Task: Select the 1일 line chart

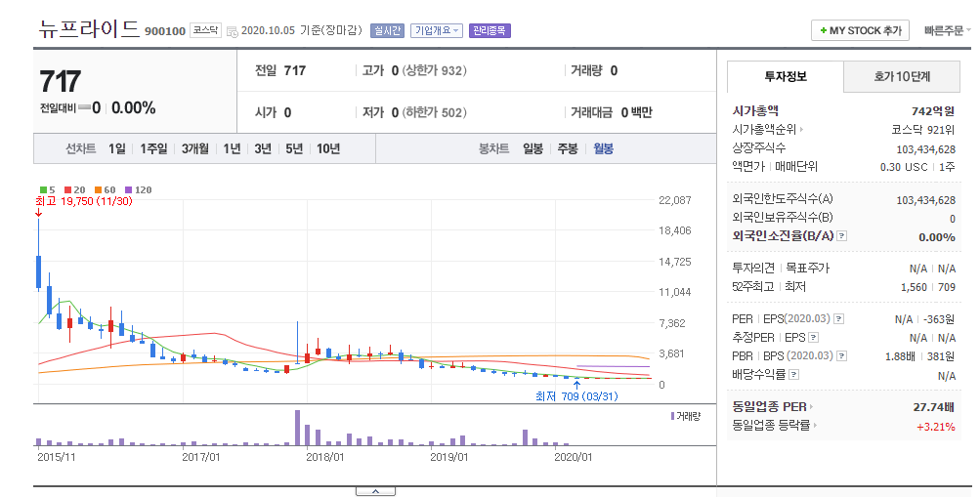Action: [x=117, y=148]
